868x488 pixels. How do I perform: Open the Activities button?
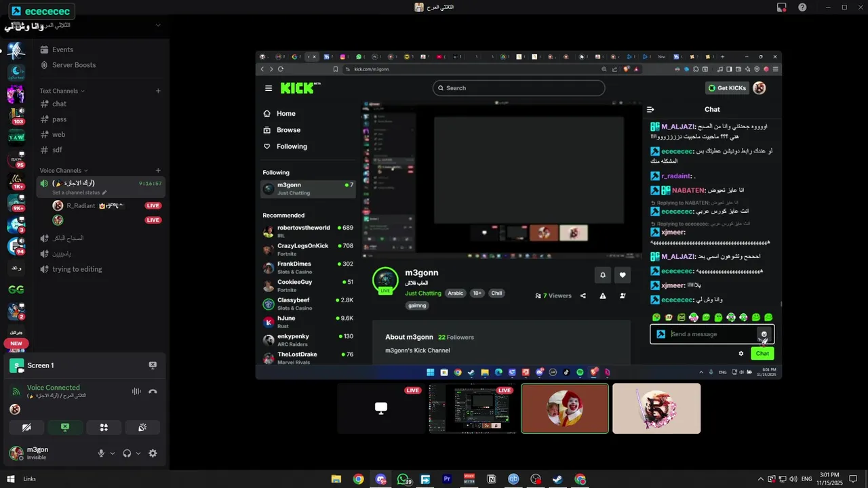tap(104, 428)
